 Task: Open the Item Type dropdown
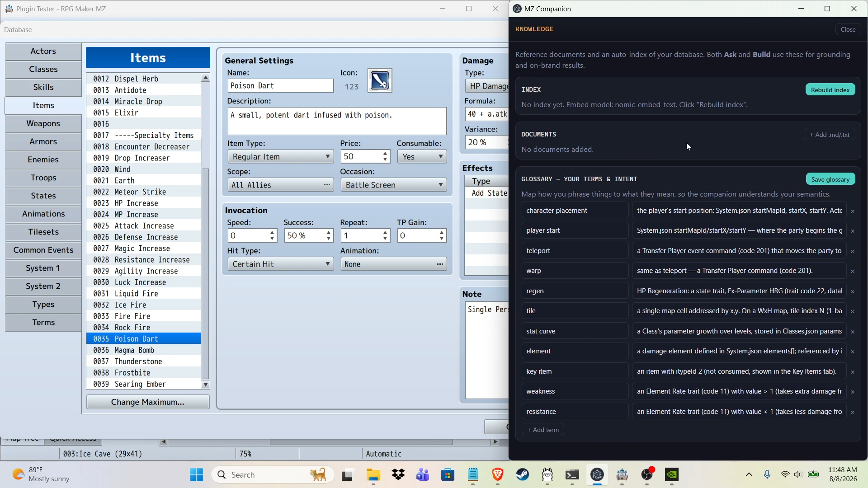[x=280, y=157]
